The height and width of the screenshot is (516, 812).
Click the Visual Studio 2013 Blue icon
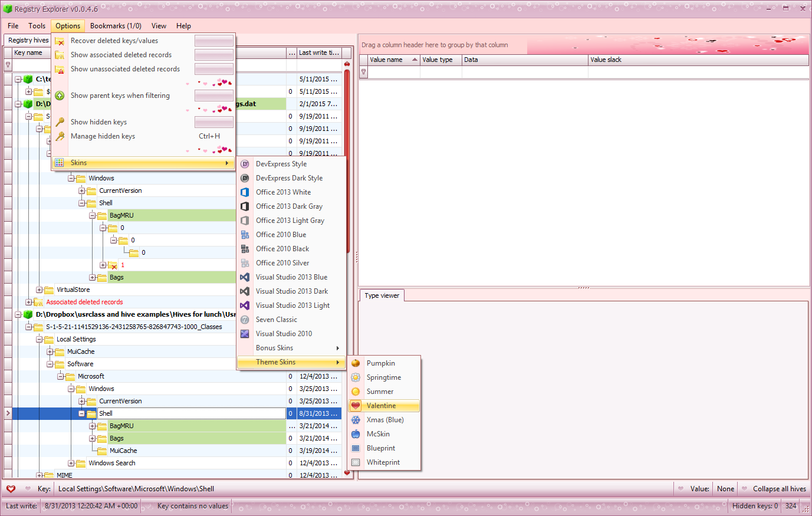click(245, 277)
